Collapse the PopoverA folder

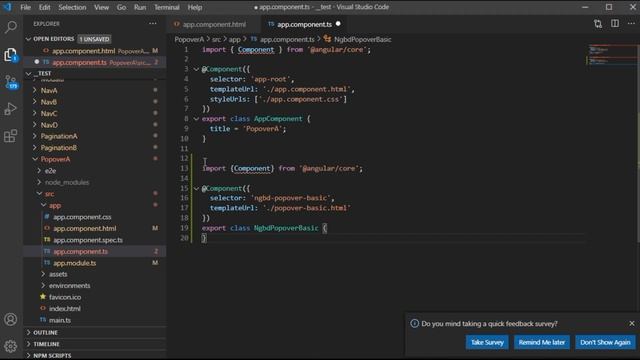click(x=35, y=159)
